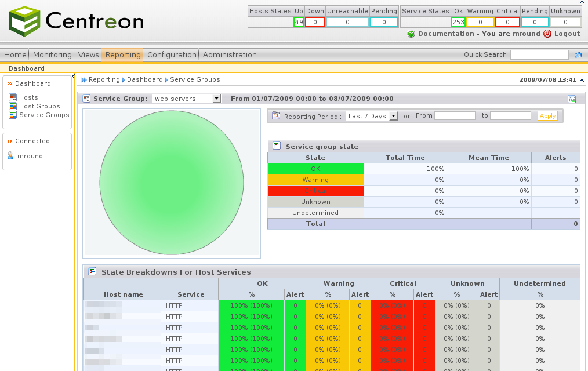This screenshot has width=588, height=371.
Task: Click the Host Groups icon in sidebar
Action: tap(13, 106)
